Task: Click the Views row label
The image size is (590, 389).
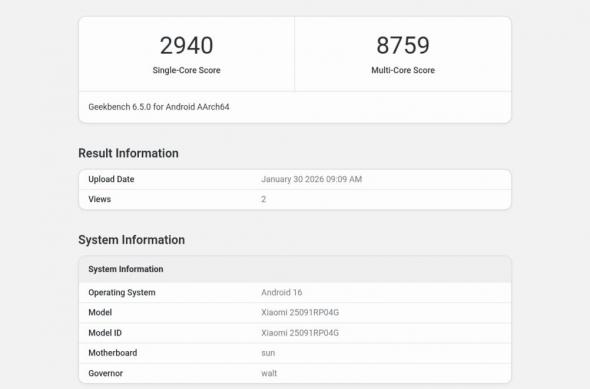Action: click(x=100, y=199)
